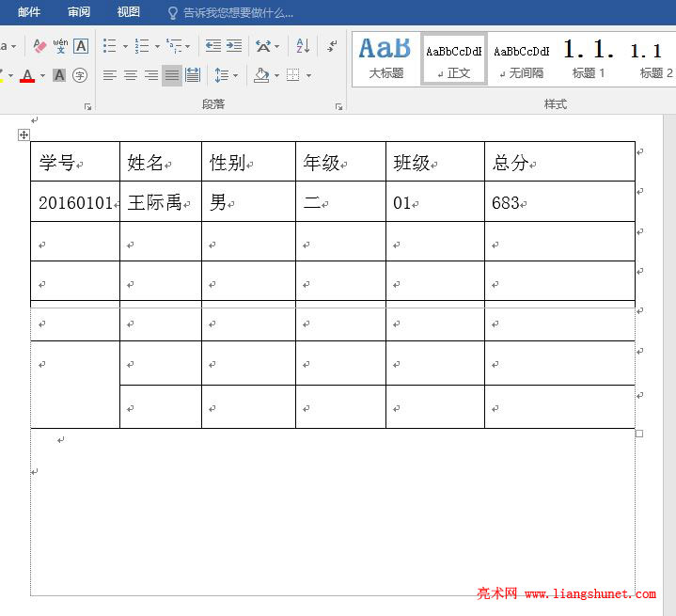Toggle justify alignment

click(x=172, y=75)
